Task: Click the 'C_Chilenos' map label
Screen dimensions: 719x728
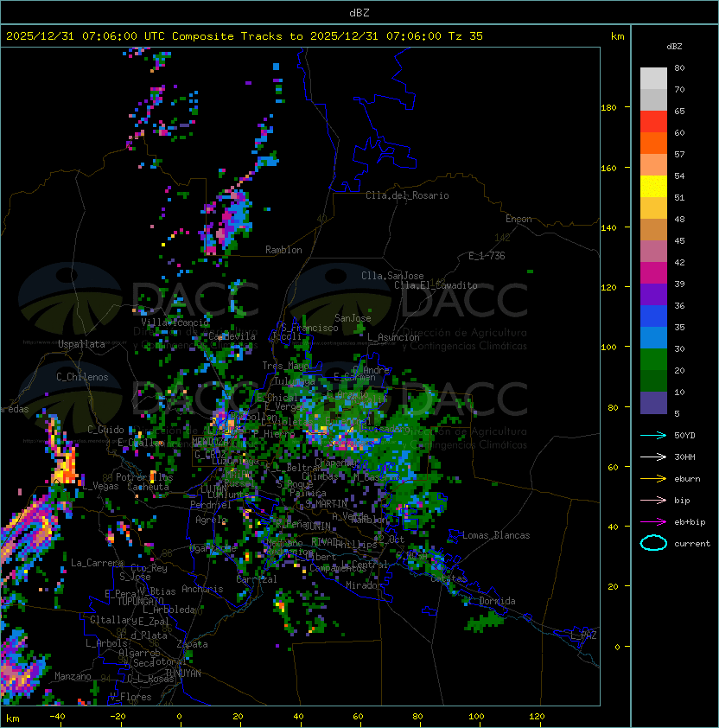Action: (82, 377)
